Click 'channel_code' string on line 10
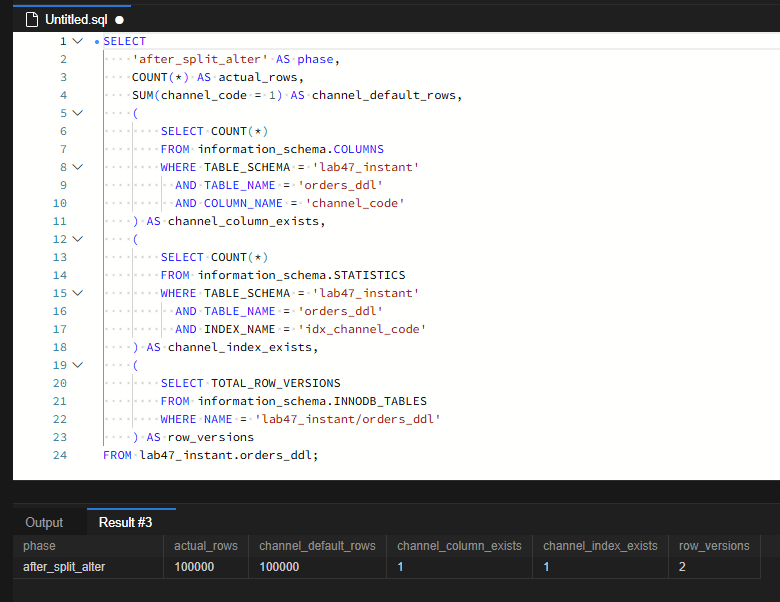 tap(355, 203)
